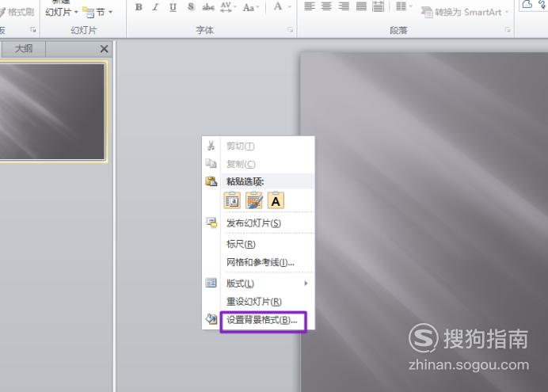Open Columns dropdown arrow
The height and width of the screenshot is (392, 548).
click(410, 6)
